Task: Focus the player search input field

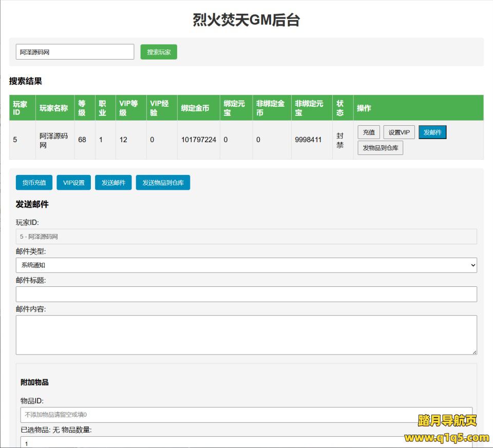Action: (75, 52)
